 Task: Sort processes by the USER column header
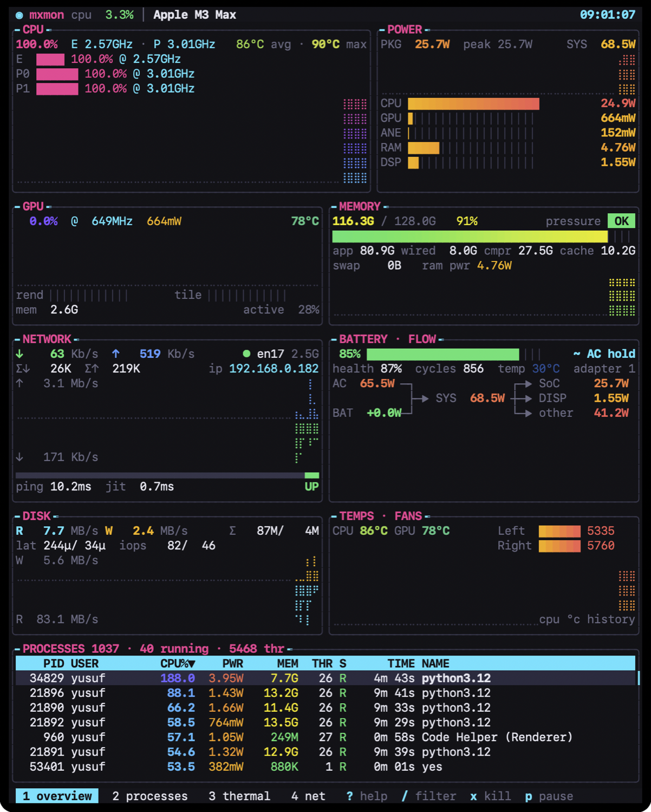point(84,663)
